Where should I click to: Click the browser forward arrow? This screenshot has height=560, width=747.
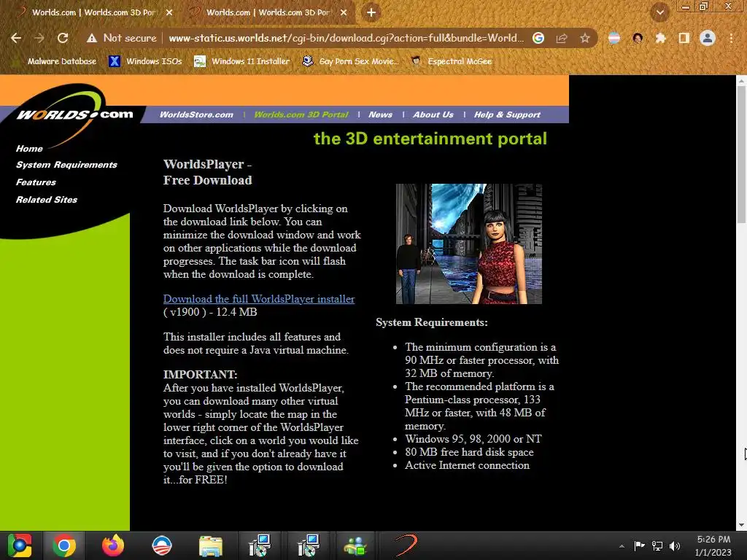(39, 38)
